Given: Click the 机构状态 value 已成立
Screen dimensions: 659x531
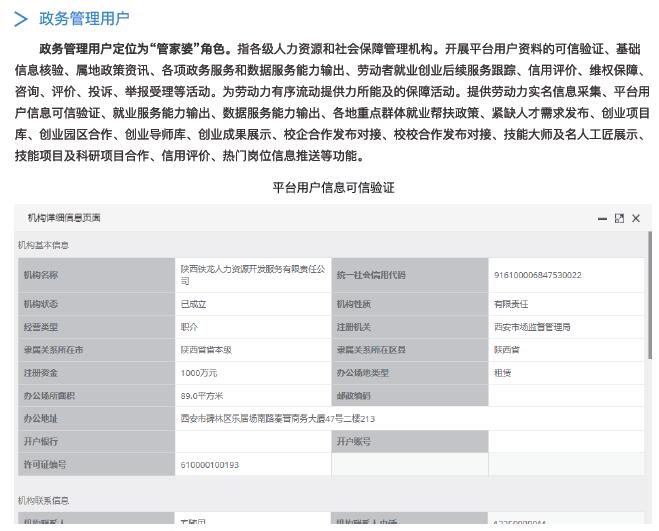Looking at the screenshot, I should click(x=193, y=304).
